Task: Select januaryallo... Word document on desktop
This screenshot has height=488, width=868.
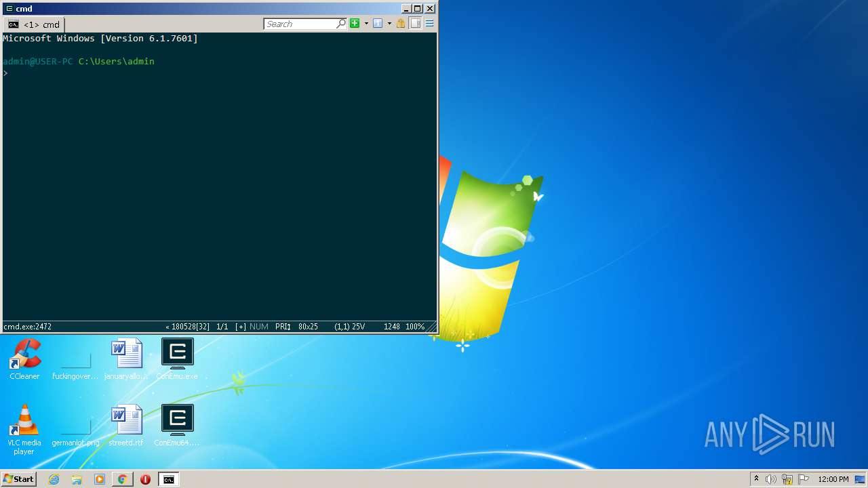Action: pyautogui.click(x=126, y=360)
